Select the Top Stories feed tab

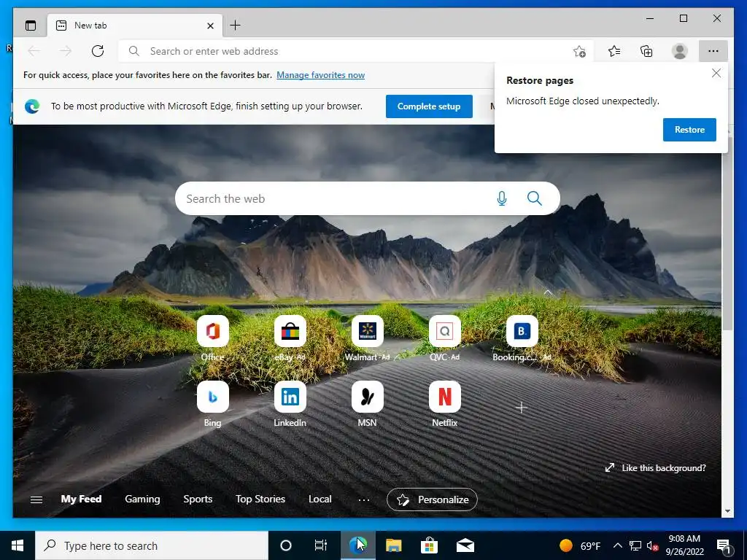[x=260, y=499]
